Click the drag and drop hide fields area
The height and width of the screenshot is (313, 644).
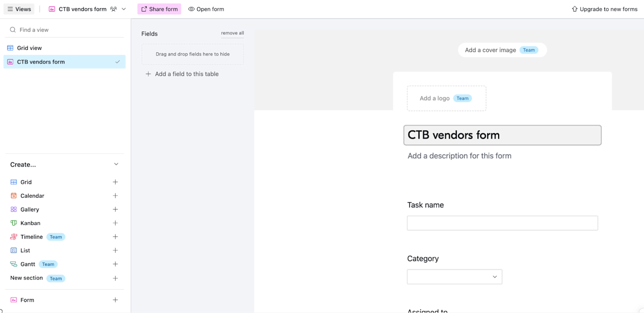(x=193, y=54)
